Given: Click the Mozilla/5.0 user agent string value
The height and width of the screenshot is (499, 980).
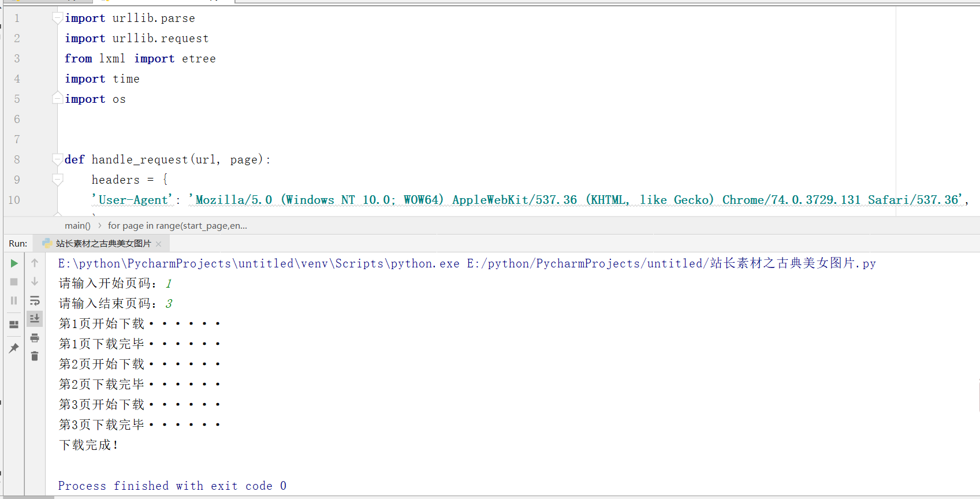Looking at the screenshot, I should coord(576,200).
